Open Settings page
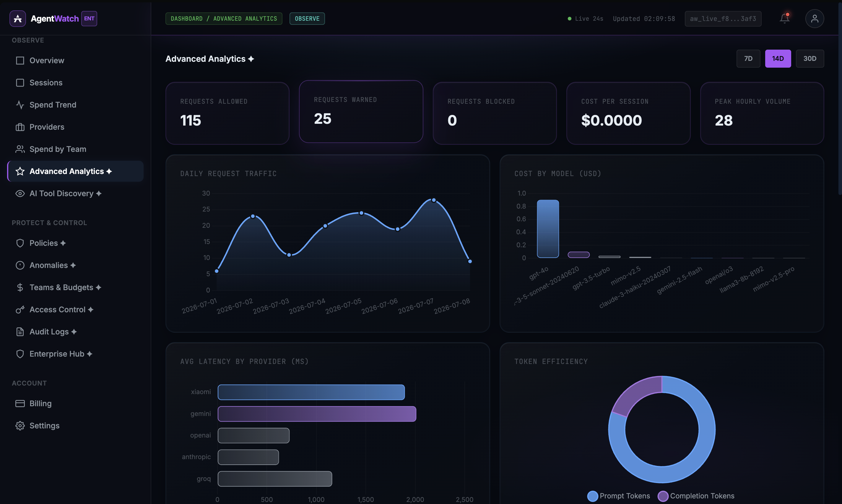Screen dimensions: 842x504 75,425
